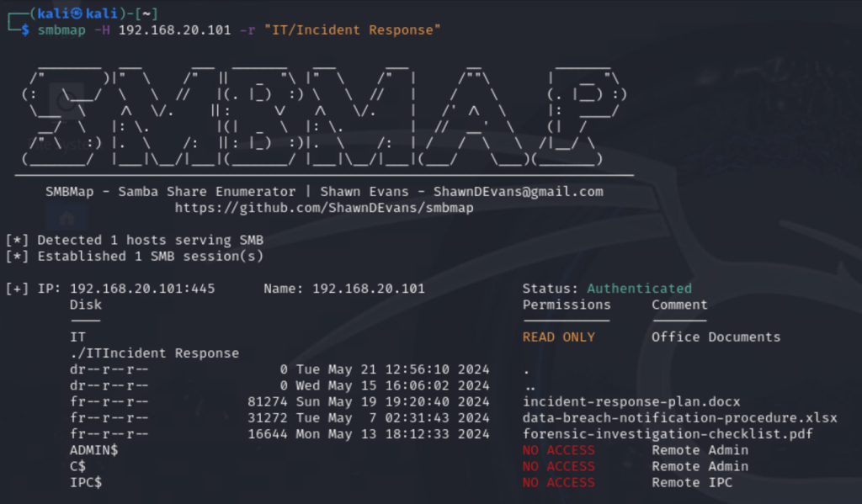
Task: Click the Permissions column header
Action: point(567,305)
